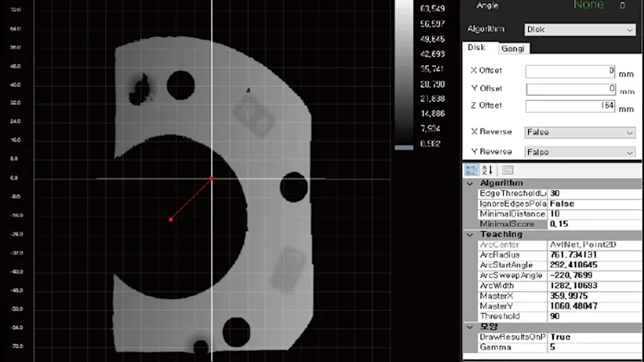Click red arc center point on crosshair

(212, 179)
